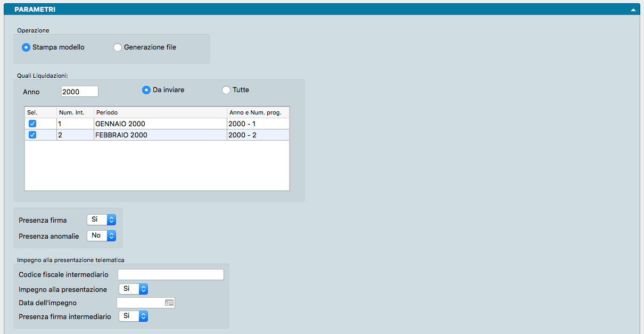Open Presenza firma intermediario dropdown

(x=133, y=316)
